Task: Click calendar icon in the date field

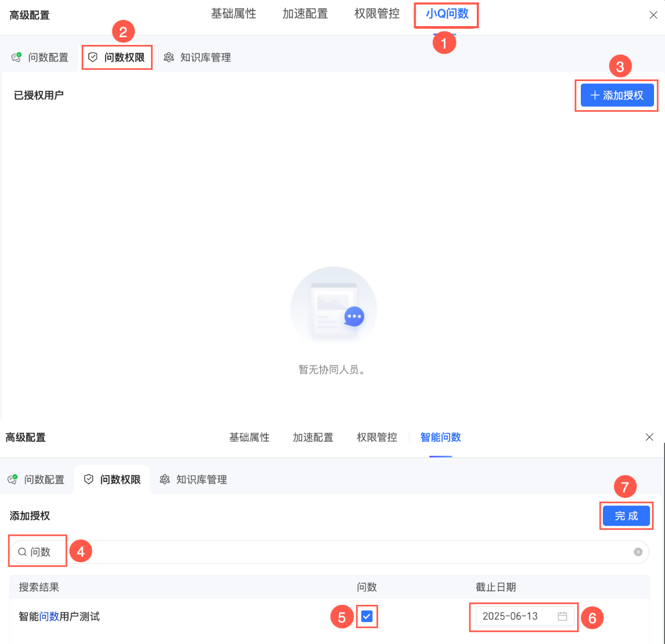Action: click(x=563, y=616)
